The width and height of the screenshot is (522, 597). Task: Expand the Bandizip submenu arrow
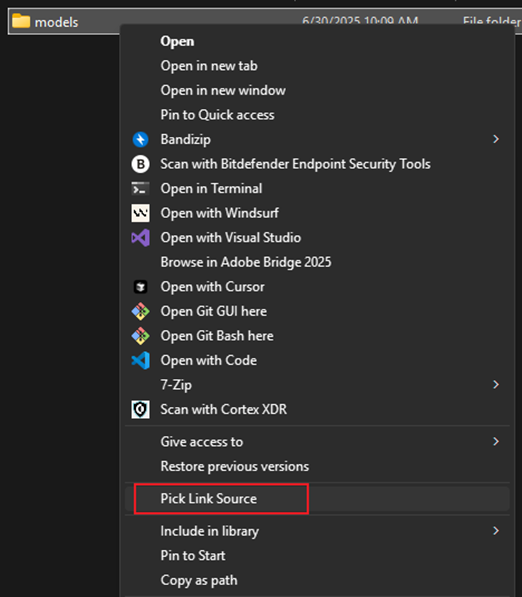coord(496,139)
